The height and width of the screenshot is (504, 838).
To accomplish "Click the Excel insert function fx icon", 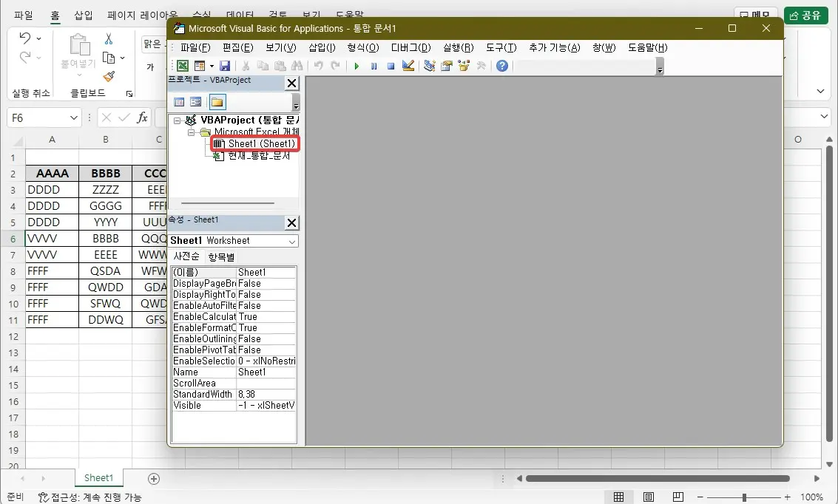I will (x=142, y=118).
